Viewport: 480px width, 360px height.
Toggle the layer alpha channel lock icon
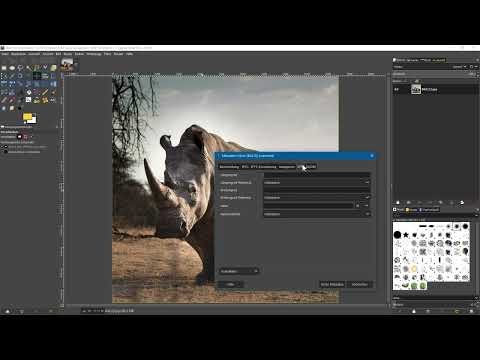click(416, 81)
